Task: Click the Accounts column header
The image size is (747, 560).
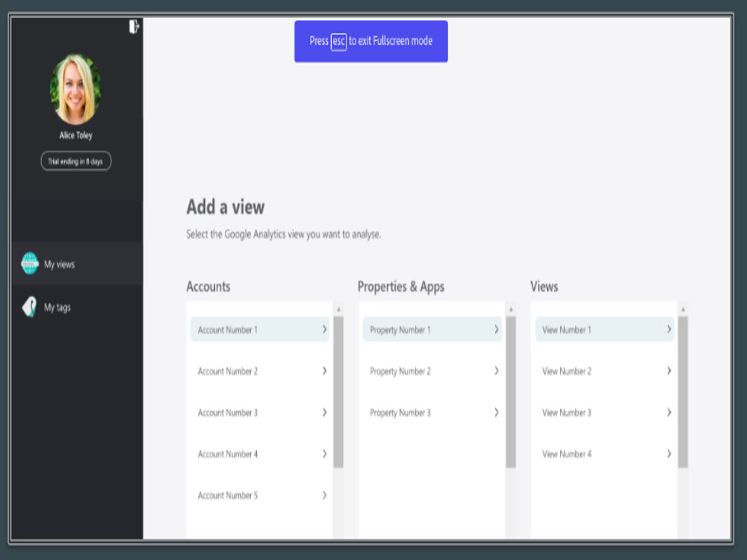Action: pos(208,286)
